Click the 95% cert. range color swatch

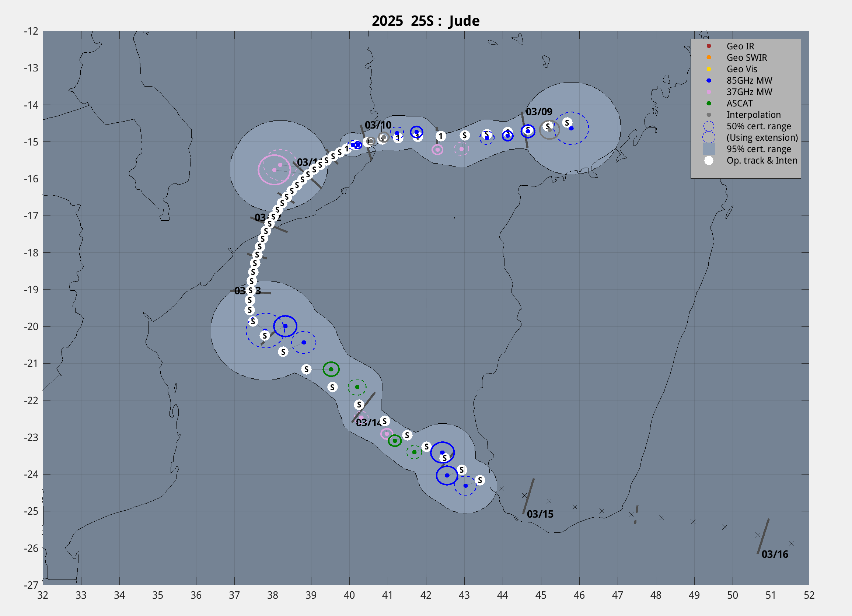coord(709,149)
